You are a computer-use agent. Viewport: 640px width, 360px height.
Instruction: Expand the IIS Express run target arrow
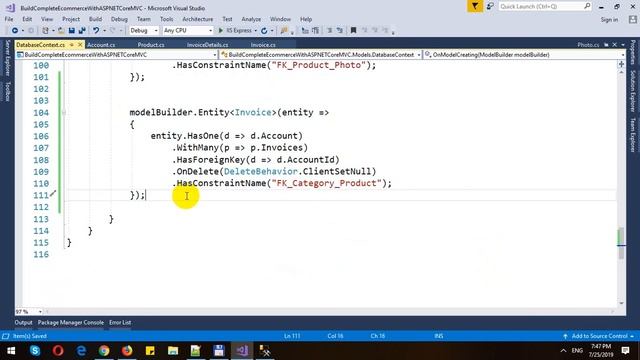256,31
